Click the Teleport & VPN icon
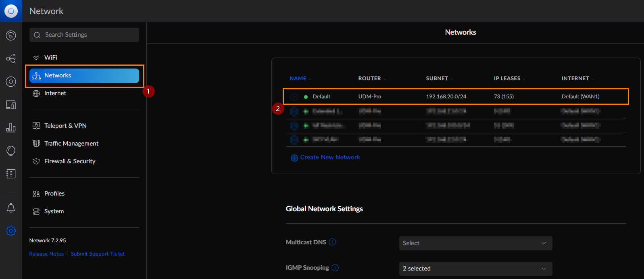Viewport: 644px width, 279px height. (36, 126)
